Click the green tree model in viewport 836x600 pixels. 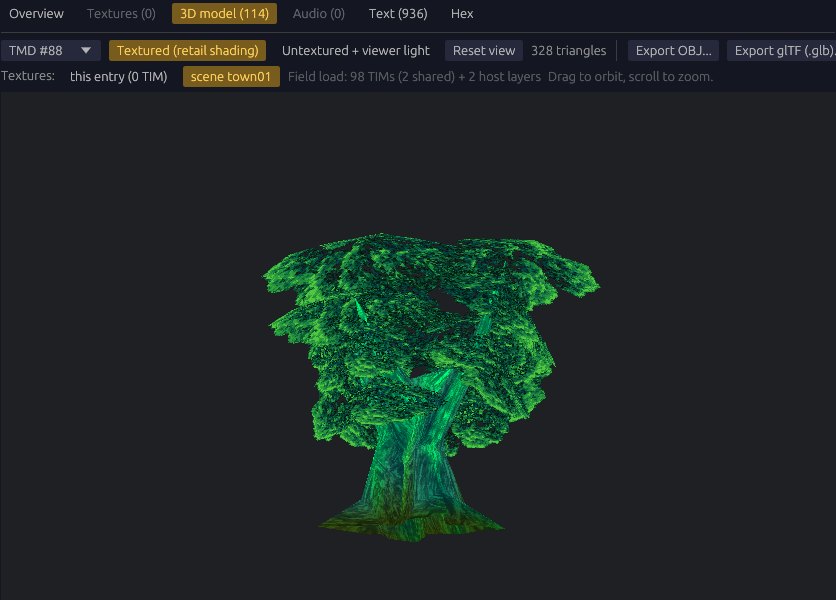431,387
